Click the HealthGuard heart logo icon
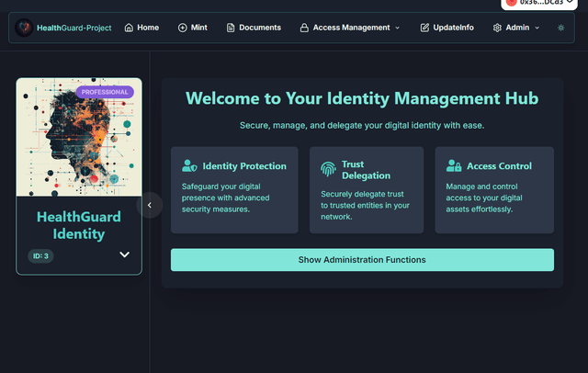This screenshot has height=373, width=588. tap(25, 28)
